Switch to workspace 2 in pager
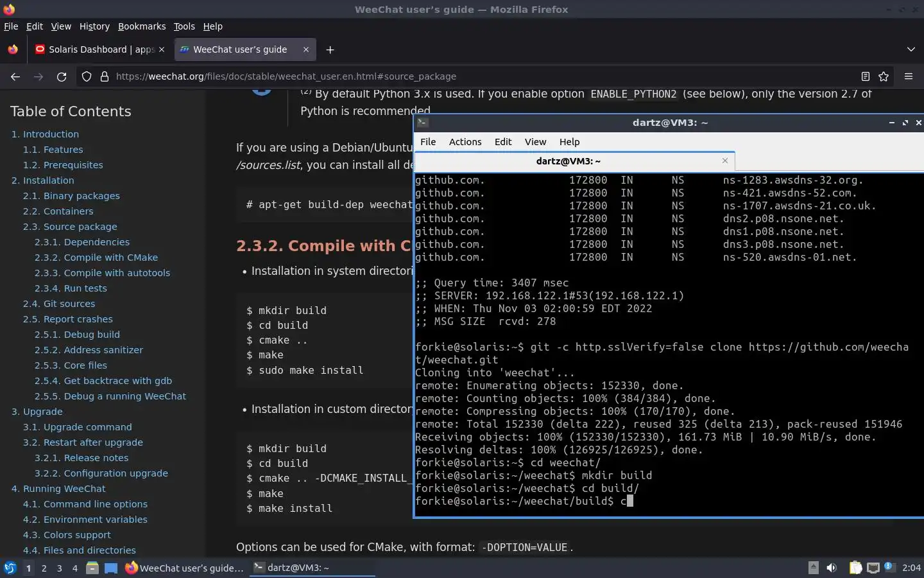 (x=44, y=568)
